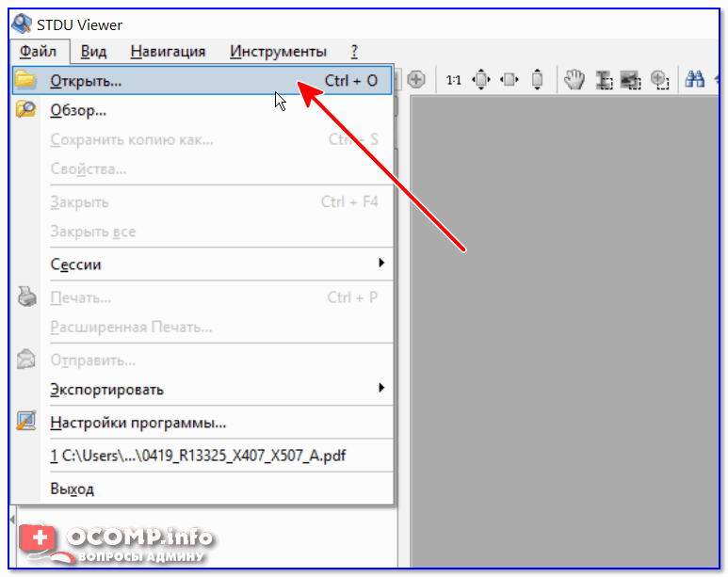Click the zoom in plus icon in toolbar
The height and width of the screenshot is (577, 728).
[416, 79]
